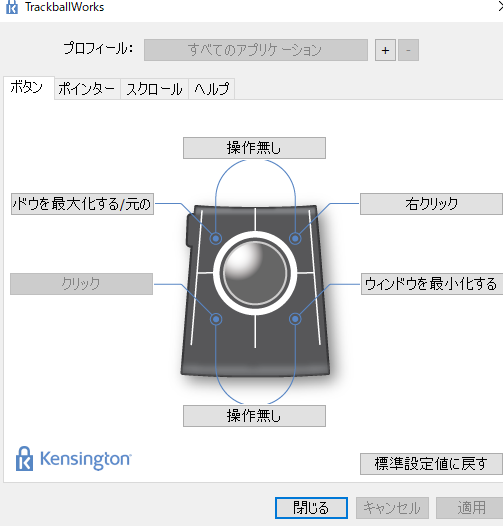Select the bottom-right button marker on trackball
The height and width of the screenshot is (526, 503).
(295, 319)
